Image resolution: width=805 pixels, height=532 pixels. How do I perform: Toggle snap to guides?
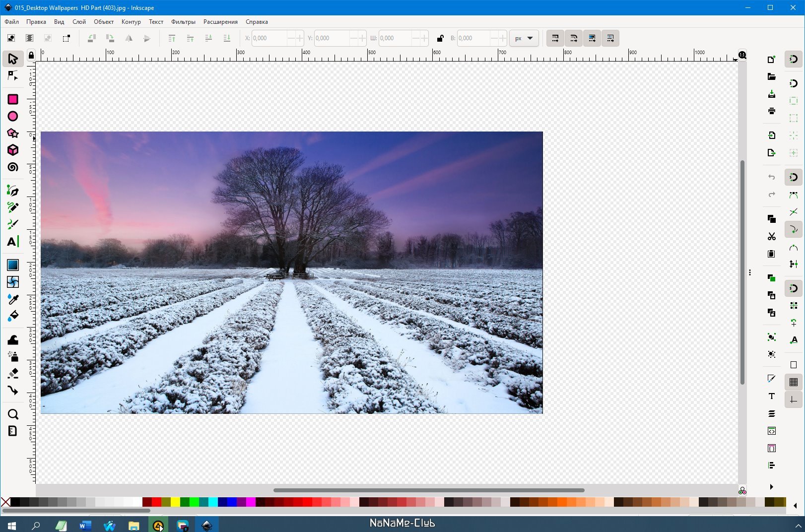794,399
